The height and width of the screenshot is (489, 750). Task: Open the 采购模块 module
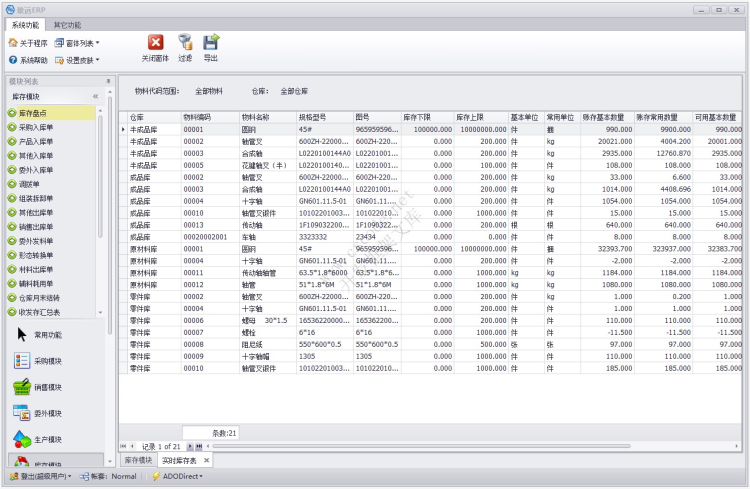[47, 361]
